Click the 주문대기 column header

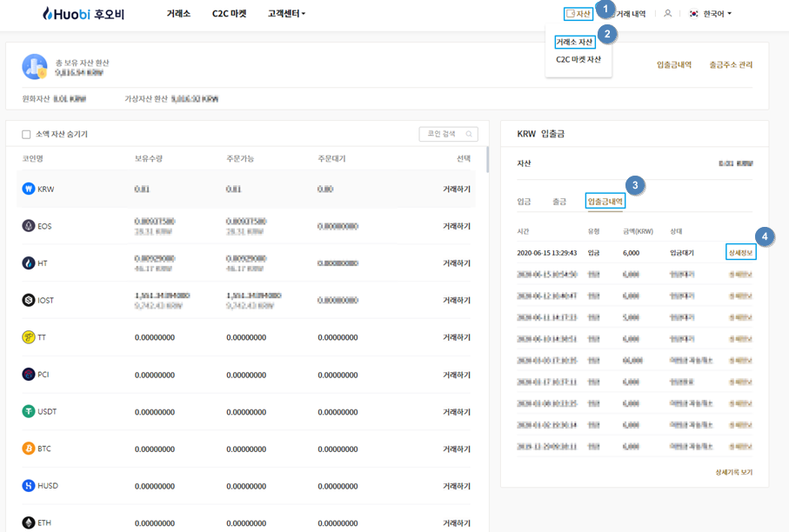[x=331, y=158]
